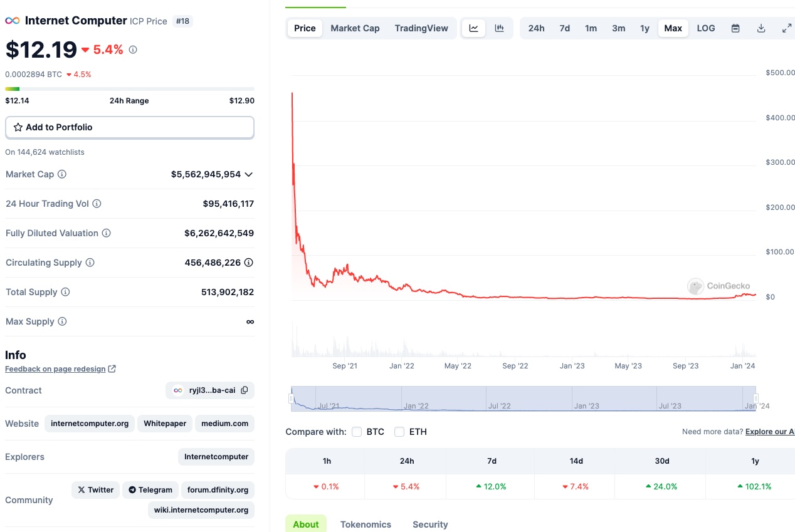Viewport: 795px width, 532px height.
Task: Click the $5,562,945,954 market cap value
Action: (x=206, y=174)
